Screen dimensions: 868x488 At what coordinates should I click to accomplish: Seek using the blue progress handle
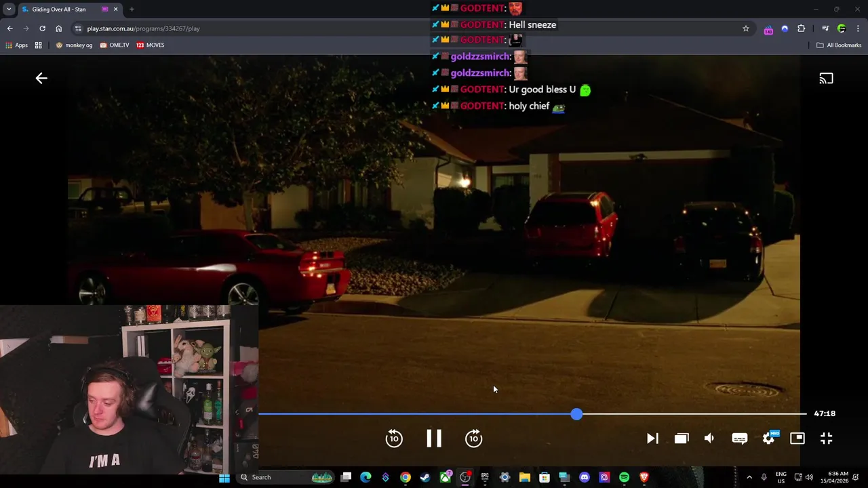click(576, 413)
